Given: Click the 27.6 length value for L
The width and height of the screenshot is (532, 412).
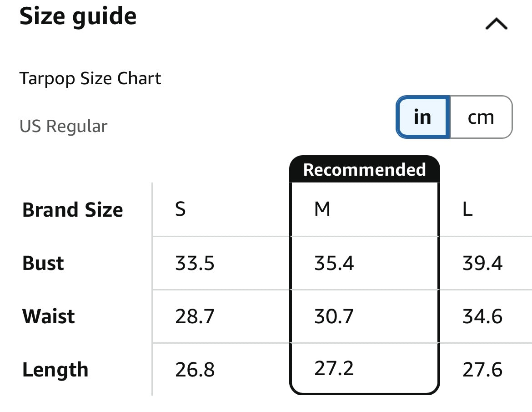Looking at the screenshot, I should (482, 370).
